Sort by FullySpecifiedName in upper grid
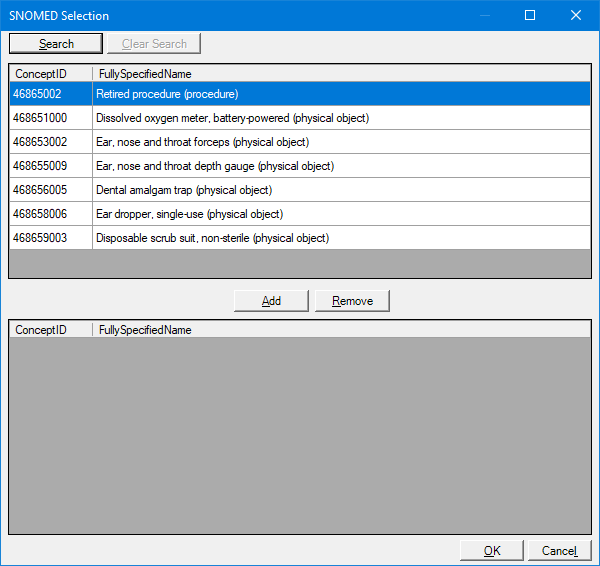 (341, 73)
